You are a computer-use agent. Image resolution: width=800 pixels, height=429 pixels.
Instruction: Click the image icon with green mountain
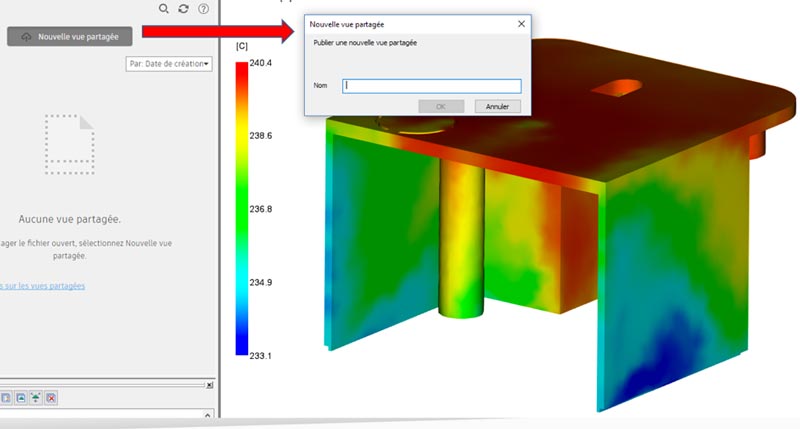(x=21, y=398)
